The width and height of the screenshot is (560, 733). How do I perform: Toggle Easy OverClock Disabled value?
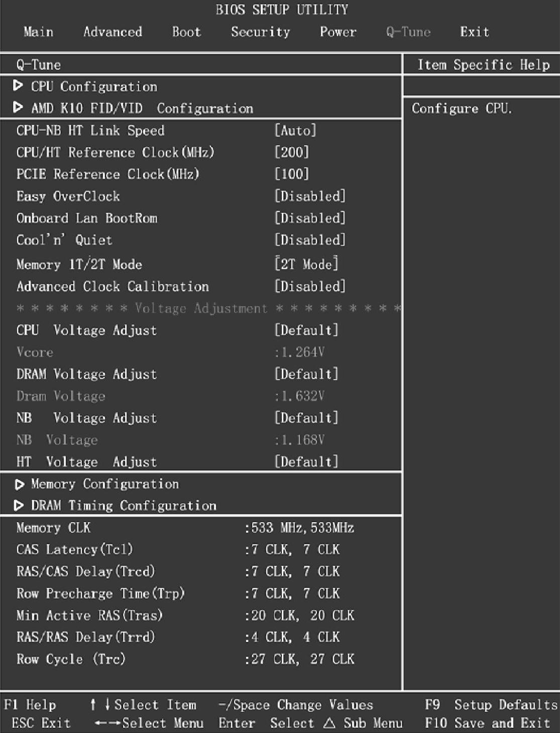pos(310,196)
